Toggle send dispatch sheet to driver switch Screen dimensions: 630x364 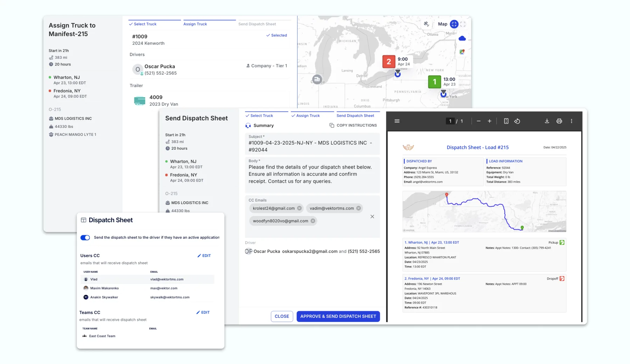tap(85, 238)
